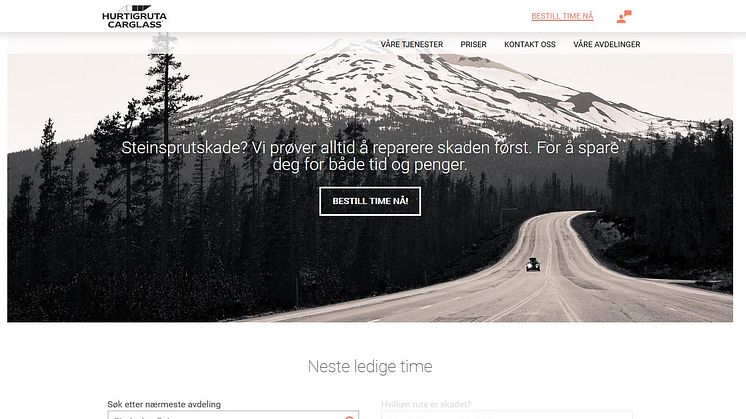Select Kontakt Oss in navigation
Viewport: 746px width, 419px height.
pos(530,44)
